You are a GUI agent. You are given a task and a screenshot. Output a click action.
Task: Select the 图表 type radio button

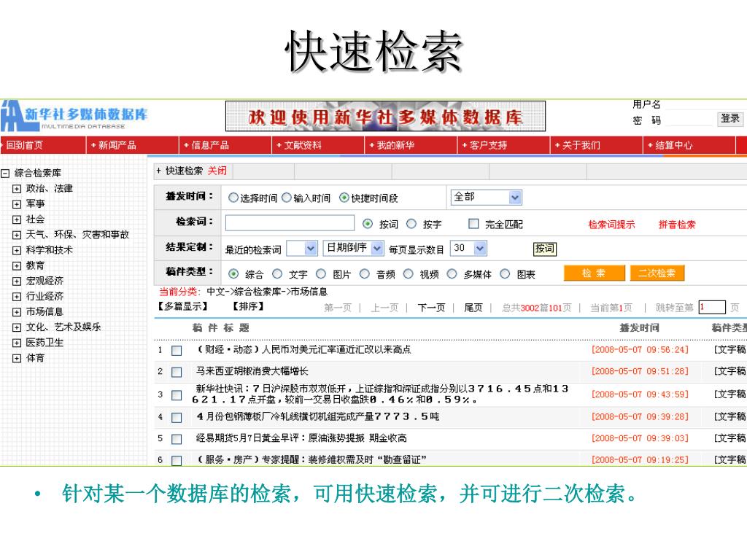[x=505, y=274]
